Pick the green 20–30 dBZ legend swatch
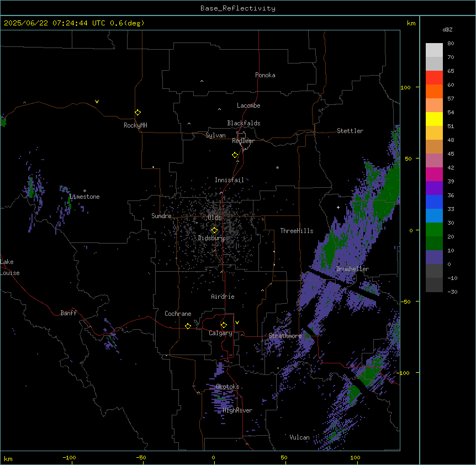Image resolution: width=476 pixels, height=465 pixels. point(434,230)
